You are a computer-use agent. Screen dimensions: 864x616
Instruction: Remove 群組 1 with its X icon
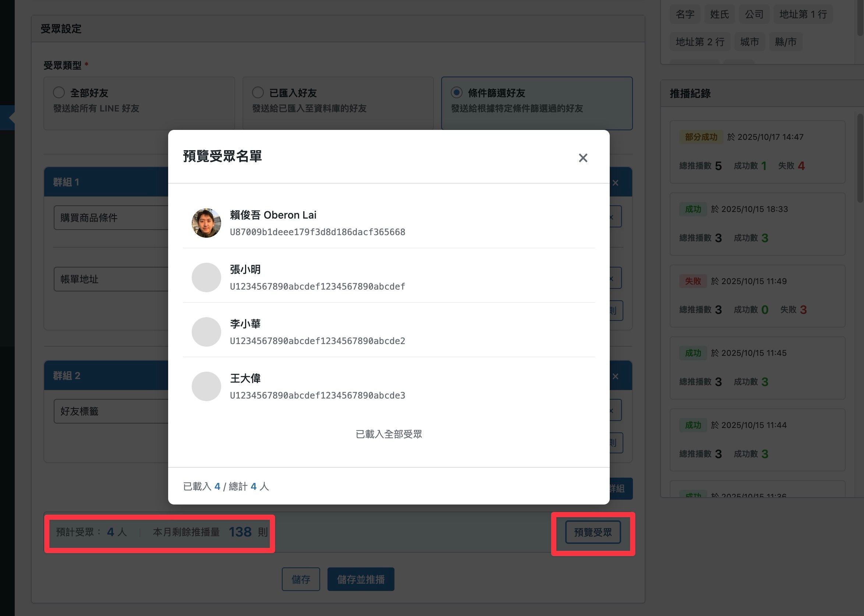click(616, 183)
